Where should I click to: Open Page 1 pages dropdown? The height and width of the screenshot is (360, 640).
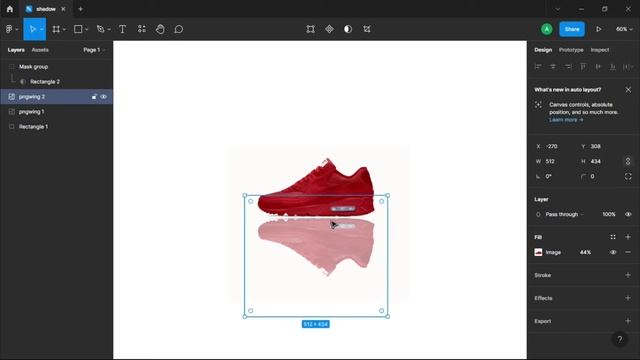tap(94, 50)
